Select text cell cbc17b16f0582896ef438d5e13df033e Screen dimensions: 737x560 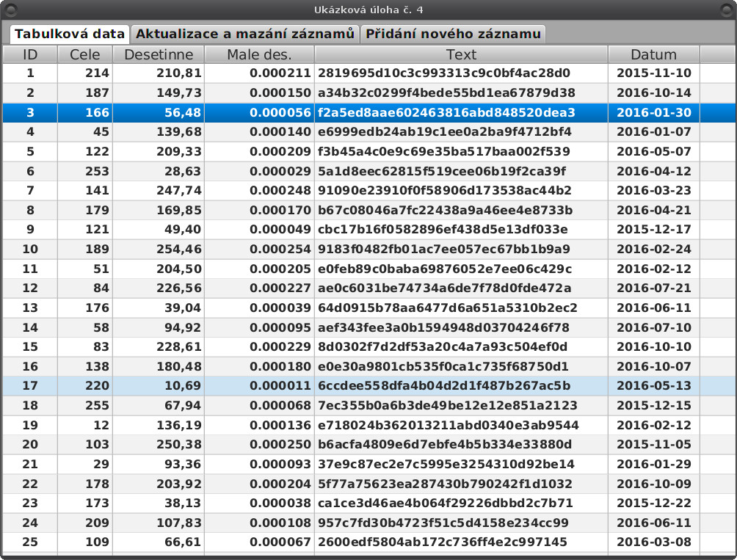click(461, 229)
